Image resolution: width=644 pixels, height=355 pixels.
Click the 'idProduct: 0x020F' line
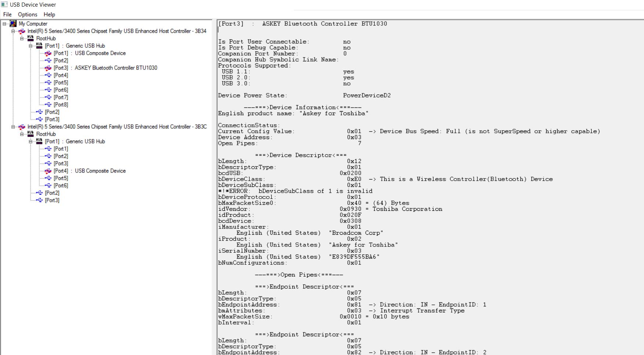[x=289, y=215]
